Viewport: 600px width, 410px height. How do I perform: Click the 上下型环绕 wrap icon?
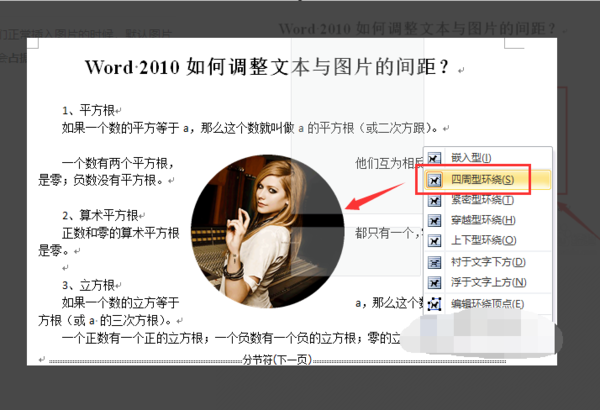pyautogui.click(x=434, y=241)
